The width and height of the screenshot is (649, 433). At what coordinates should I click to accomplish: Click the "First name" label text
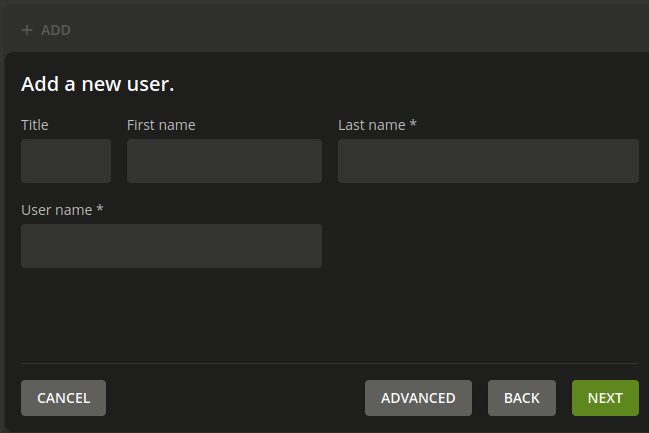[161, 125]
